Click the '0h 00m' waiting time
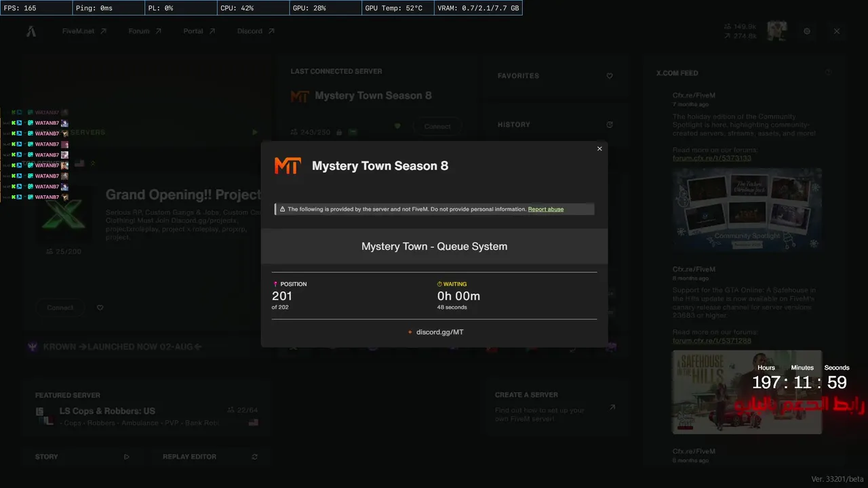This screenshot has width=868, height=488. point(459,296)
